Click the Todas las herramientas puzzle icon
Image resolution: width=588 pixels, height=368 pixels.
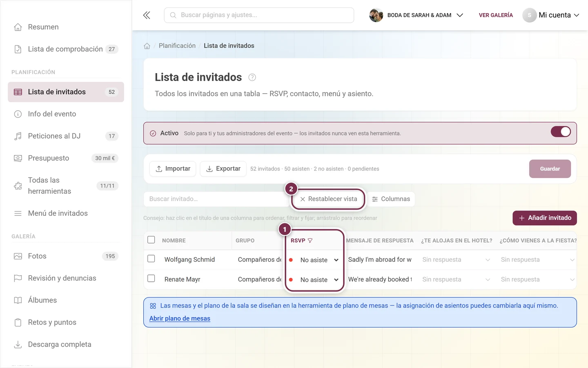(x=18, y=186)
